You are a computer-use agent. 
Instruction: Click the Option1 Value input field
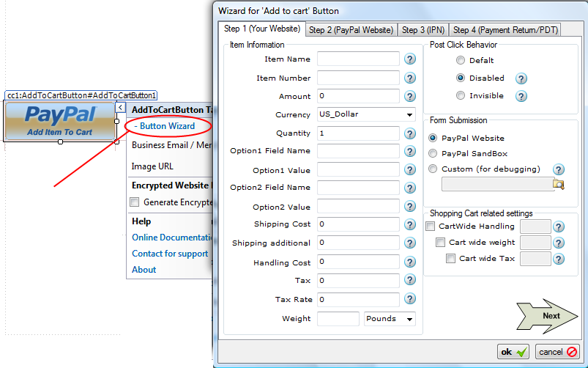(358, 170)
